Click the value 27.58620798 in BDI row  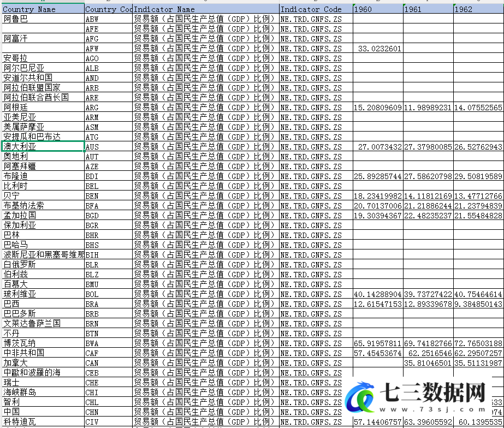(x=429, y=176)
